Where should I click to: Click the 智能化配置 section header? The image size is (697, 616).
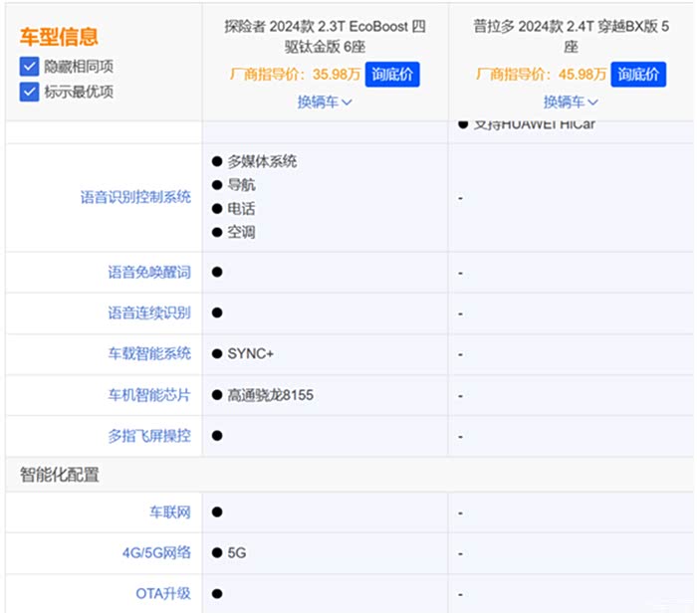click(x=59, y=475)
